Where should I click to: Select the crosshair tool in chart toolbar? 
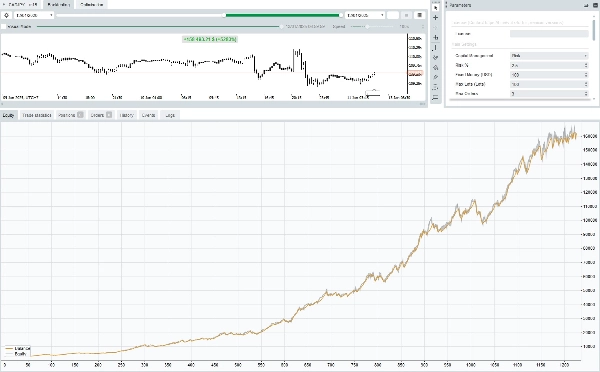pyautogui.click(x=435, y=18)
